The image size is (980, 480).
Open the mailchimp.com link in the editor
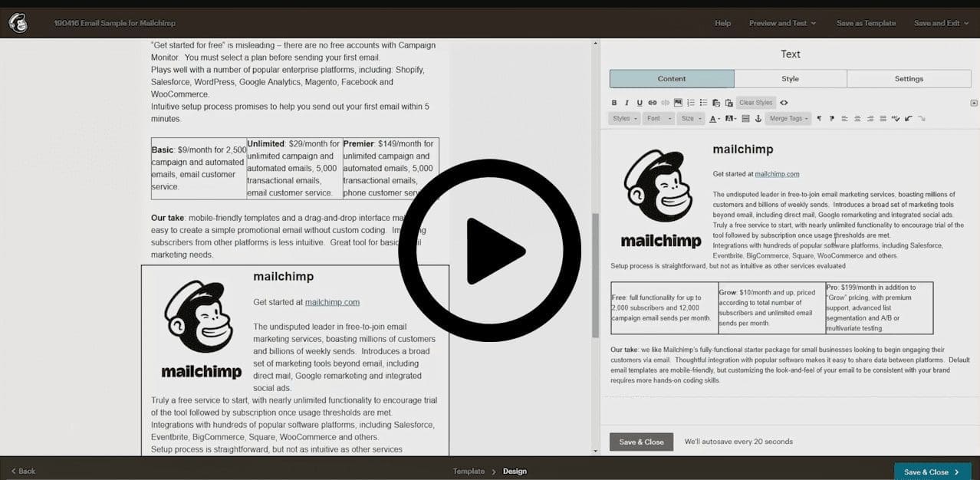[x=778, y=173]
